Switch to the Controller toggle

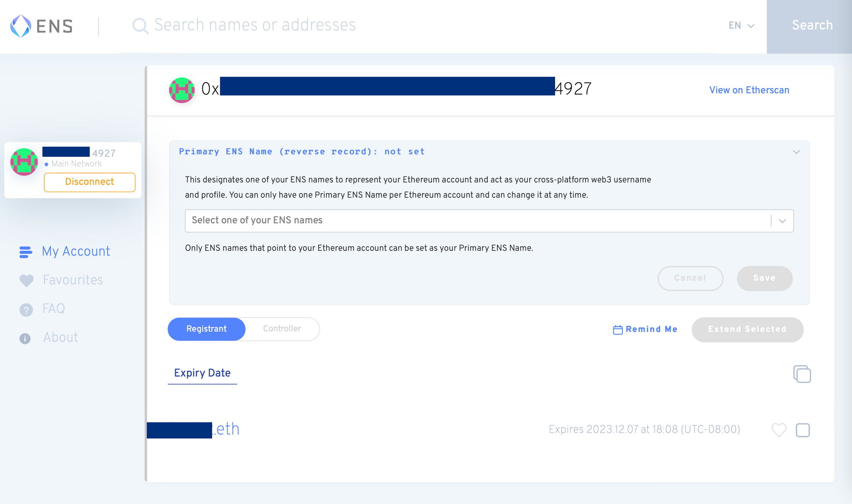[x=282, y=329]
